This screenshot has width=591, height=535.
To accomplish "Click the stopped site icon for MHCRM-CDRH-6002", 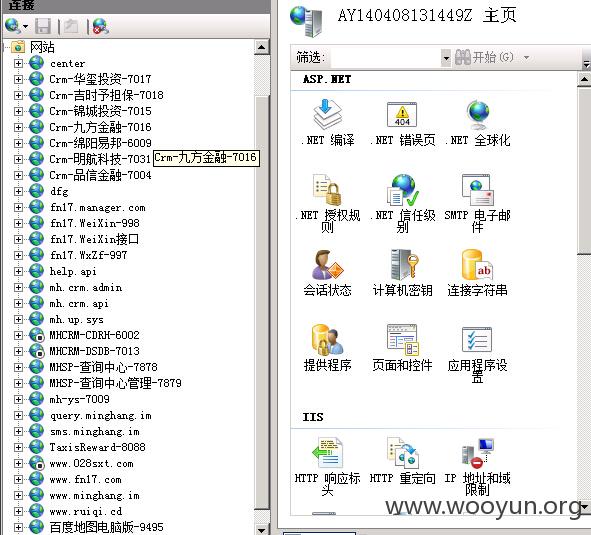I will [x=37, y=335].
